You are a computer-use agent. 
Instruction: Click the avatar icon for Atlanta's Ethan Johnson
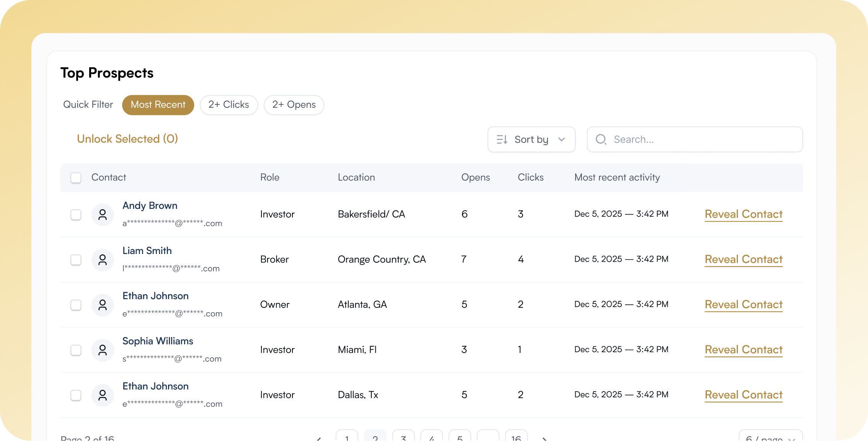[x=103, y=305]
